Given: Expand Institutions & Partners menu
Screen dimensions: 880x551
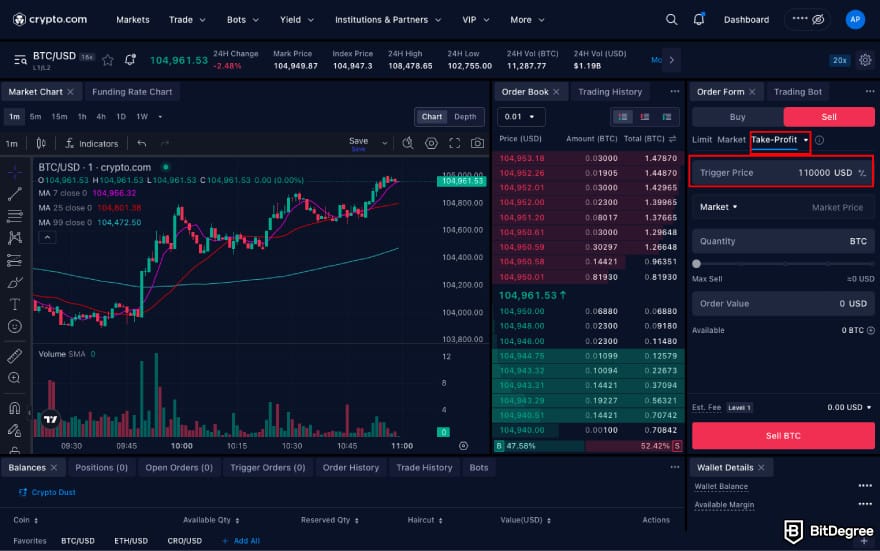Looking at the screenshot, I should pyautogui.click(x=388, y=20).
